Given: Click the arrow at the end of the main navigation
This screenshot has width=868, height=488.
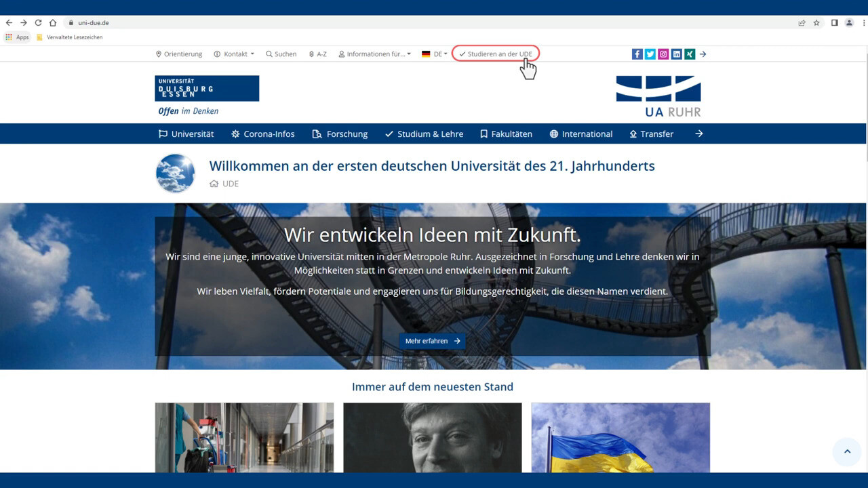Looking at the screenshot, I should [x=699, y=134].
